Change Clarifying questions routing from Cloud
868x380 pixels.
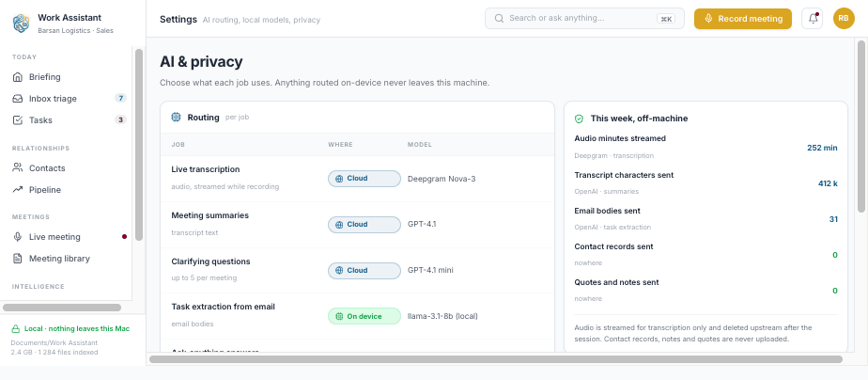tap(364, 270)
